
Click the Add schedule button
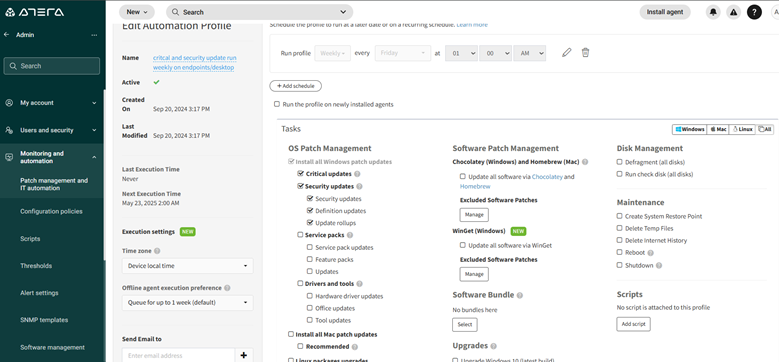[296, 86]
